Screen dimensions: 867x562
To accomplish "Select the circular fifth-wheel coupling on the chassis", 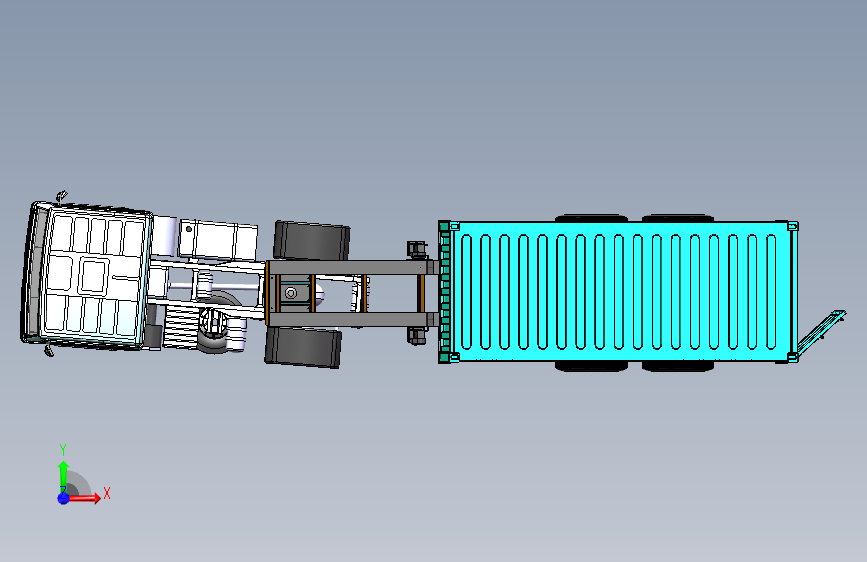I will (291, 293).
